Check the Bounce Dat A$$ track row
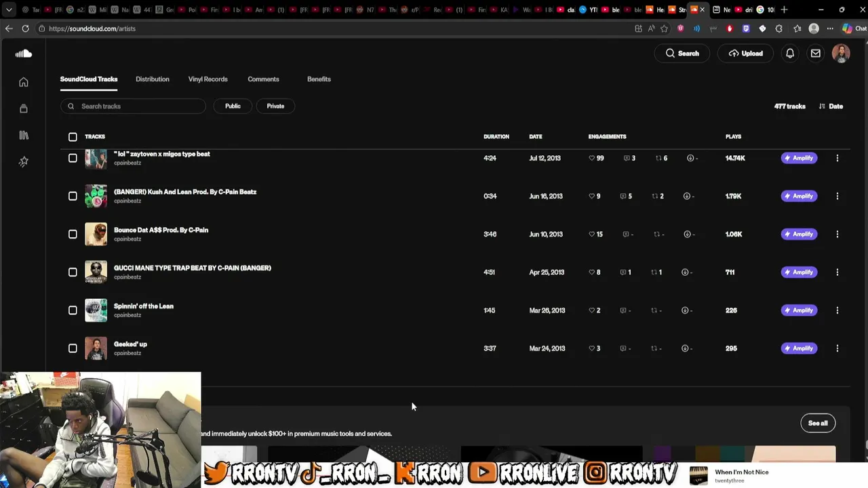 73,234
